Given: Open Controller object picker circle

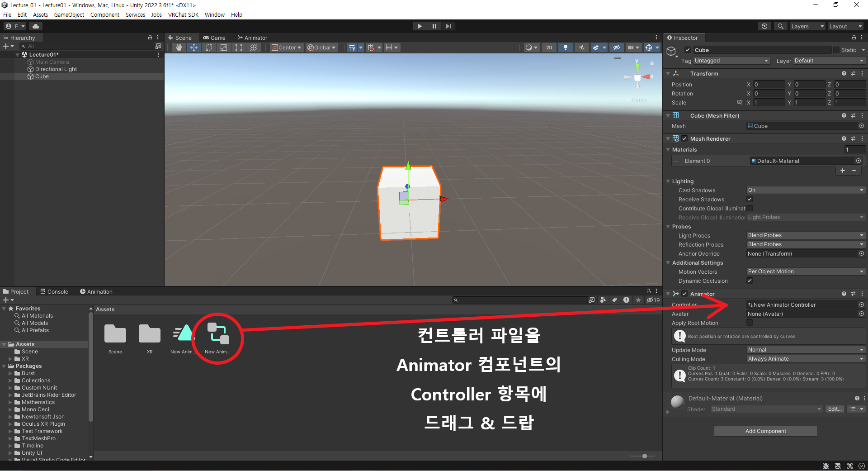Looking at the screenshot, I should [x=862, y=305].
